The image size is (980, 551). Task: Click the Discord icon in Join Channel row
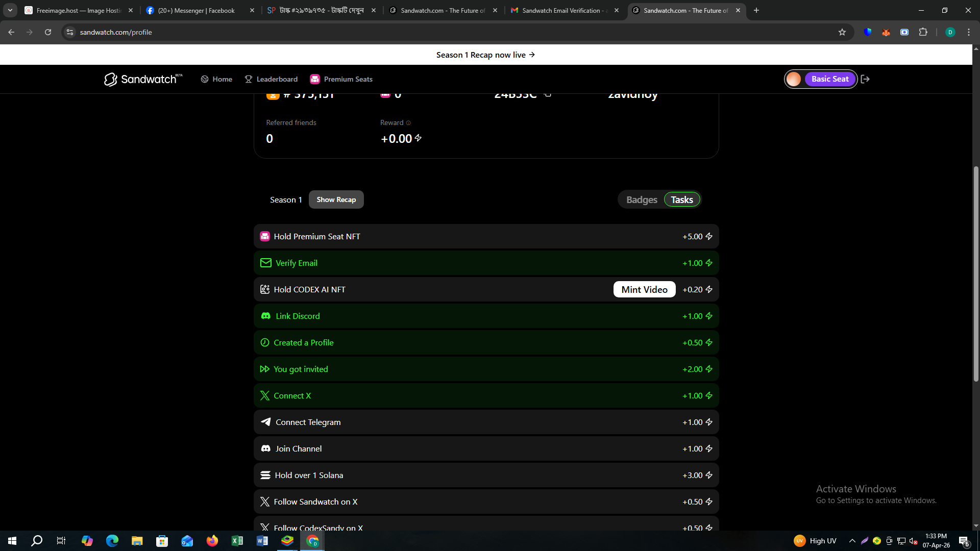(265, 448)
